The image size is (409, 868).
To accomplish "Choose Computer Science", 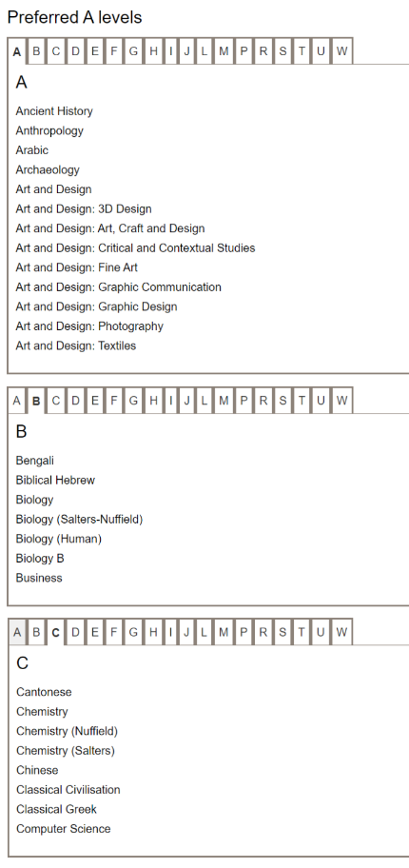I will point(63,829).
